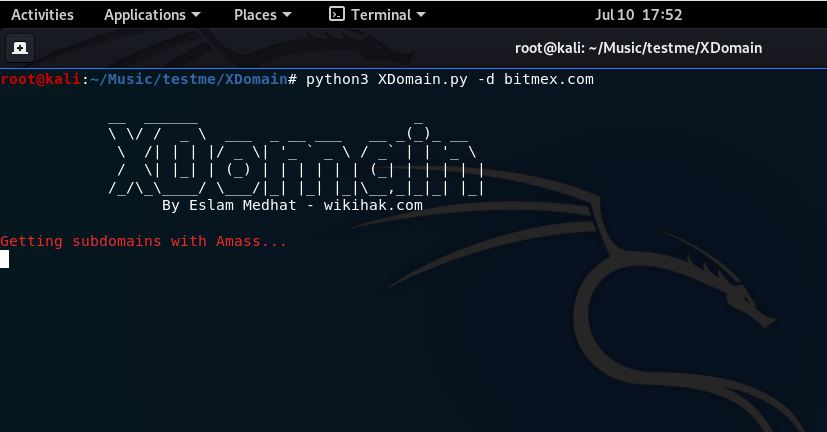Viewport: 827px width, 432px height.
Task: Click the root@kali prompt text
Action: (41, 79)
